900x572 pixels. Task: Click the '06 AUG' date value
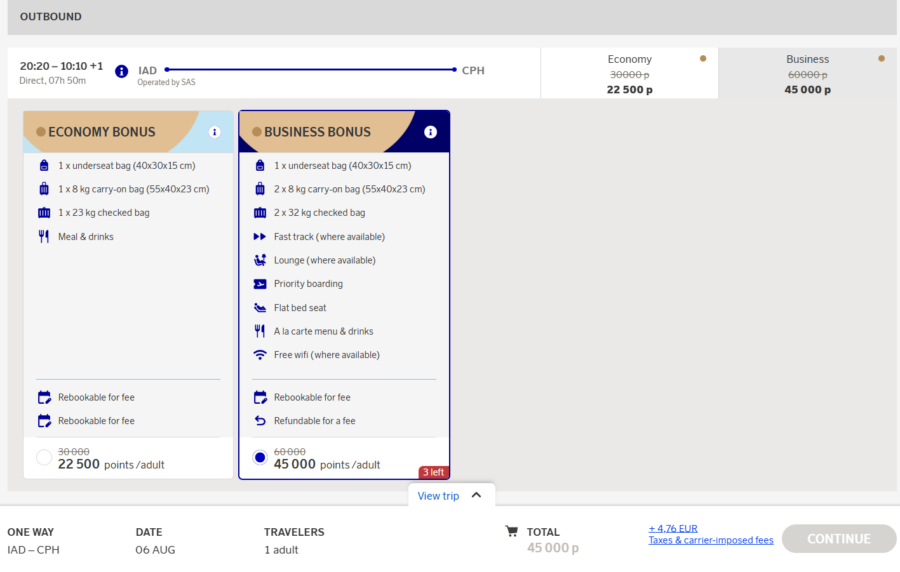155,550
